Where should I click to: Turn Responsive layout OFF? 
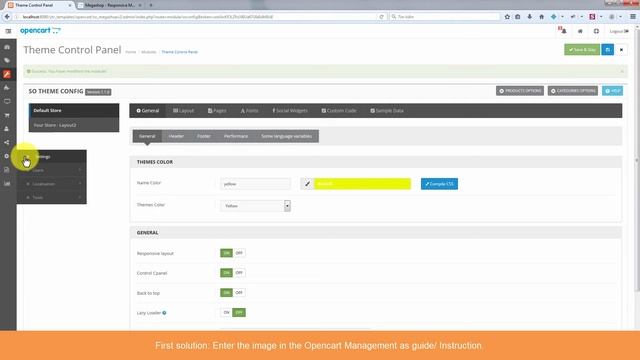(x=239, y=253)
